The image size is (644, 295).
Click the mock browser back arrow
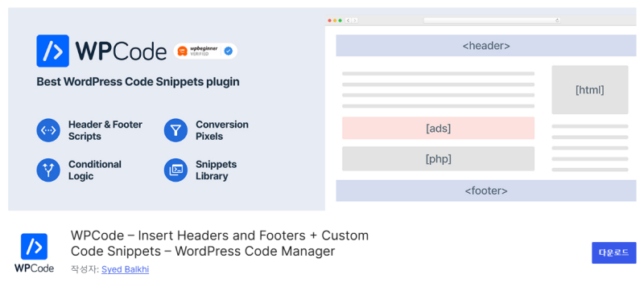(x=348, y=20)
